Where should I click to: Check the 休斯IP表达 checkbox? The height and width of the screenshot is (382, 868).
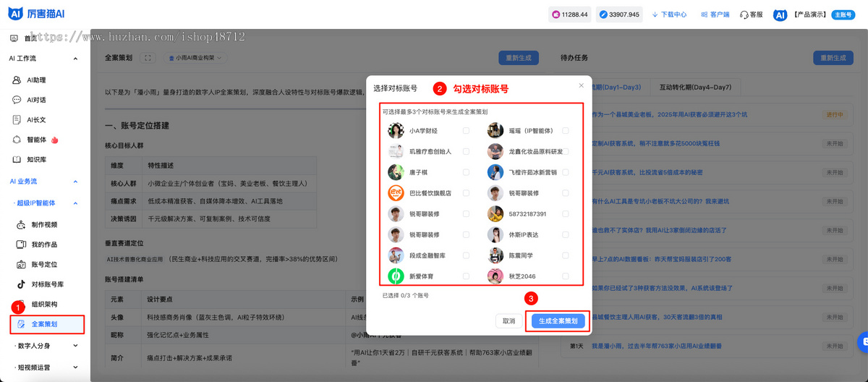(566, 234)
